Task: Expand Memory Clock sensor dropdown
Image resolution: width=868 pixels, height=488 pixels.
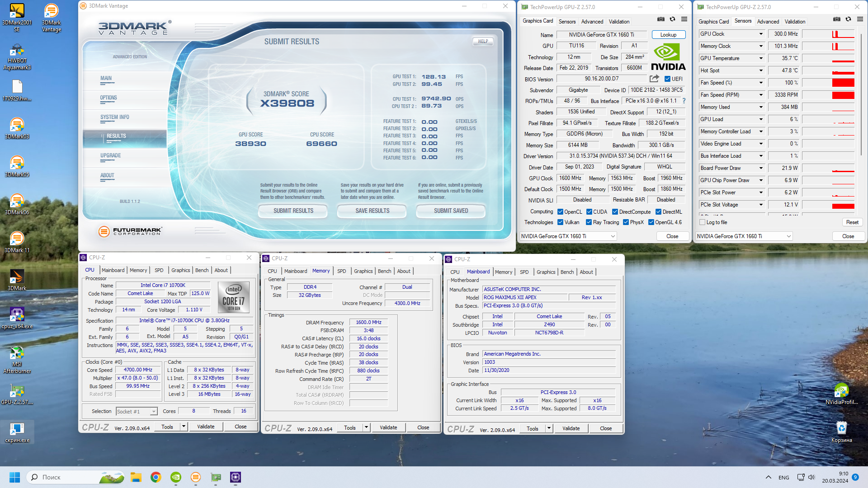Action: pos(761,46)
